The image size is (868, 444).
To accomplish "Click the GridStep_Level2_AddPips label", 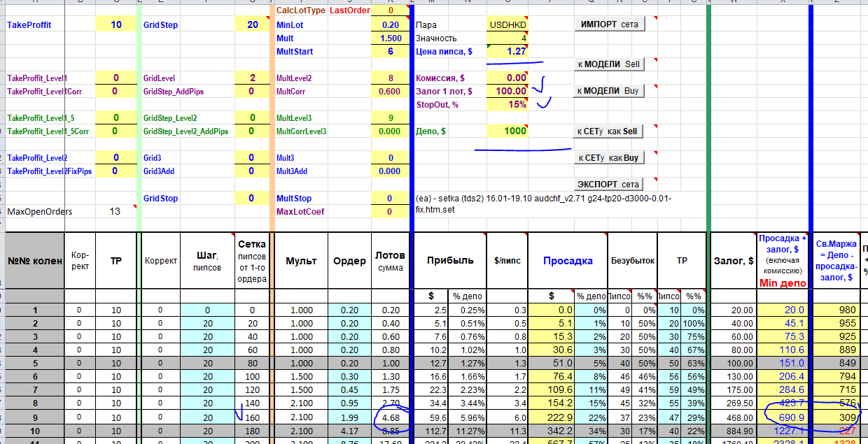I will click(185, 131).
